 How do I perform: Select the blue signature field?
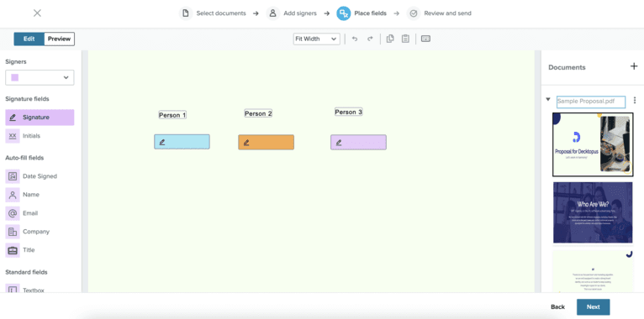point(182,142)
